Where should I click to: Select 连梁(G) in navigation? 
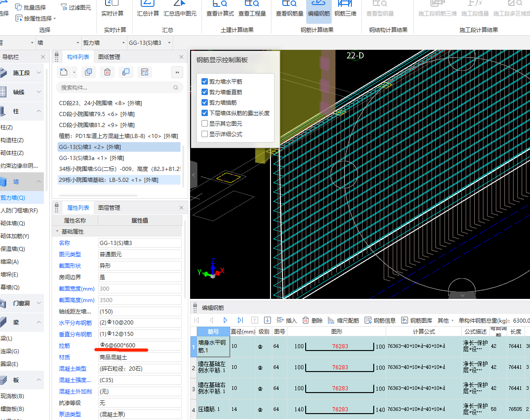pyautogui.click(x=21, y=351)
